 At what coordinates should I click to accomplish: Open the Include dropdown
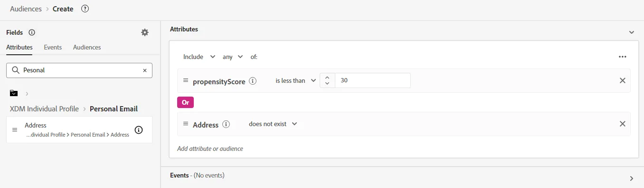tap(199, 57)
